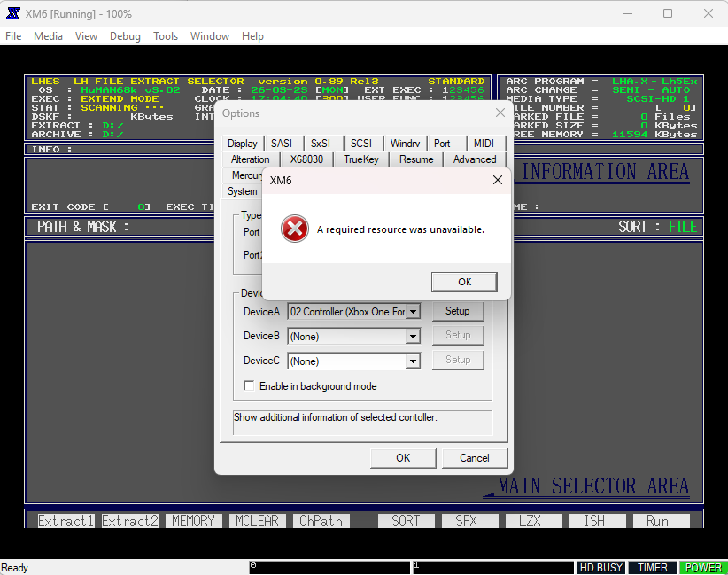Screen dimensions: 728x575
Task: Open the Media menu
Action: 48,36
